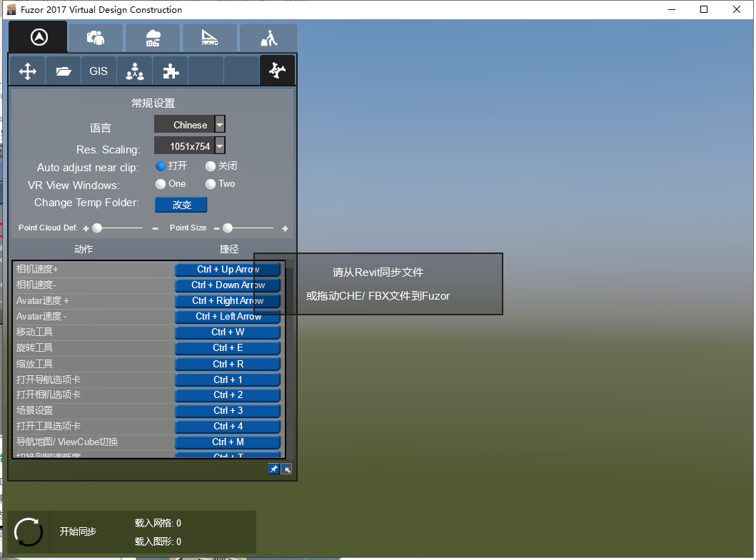Click the Ctrl + 3 shortcut button
Image resolution: width=756 pixels, height=560 pixels.
228,411
